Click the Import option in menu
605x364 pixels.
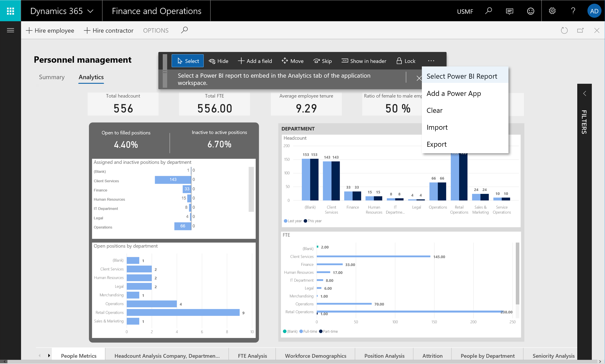pyautogui.click(x=437, y=127)
